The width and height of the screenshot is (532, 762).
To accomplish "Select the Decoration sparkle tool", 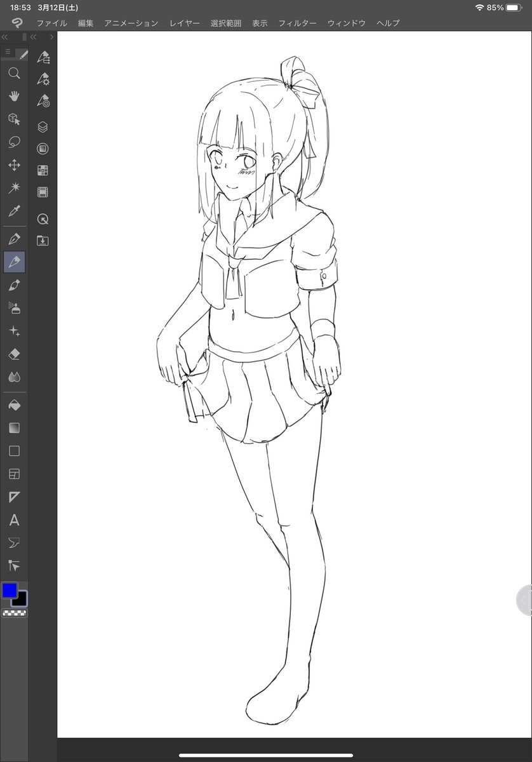I will [14, 331].
